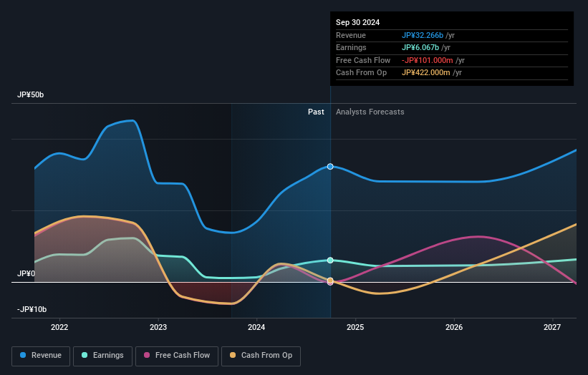Click the 2025 x-axis label
The height and width of the screenshot is (375, 588).
355,328
